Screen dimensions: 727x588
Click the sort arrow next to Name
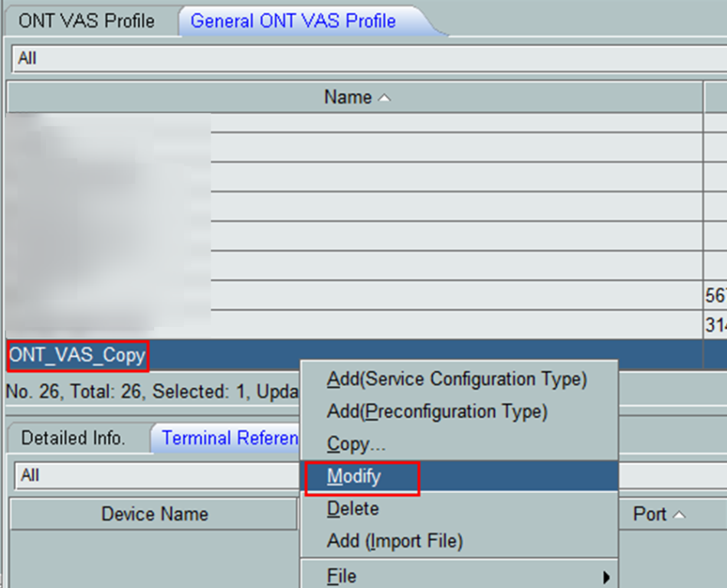tap(385, 98)
